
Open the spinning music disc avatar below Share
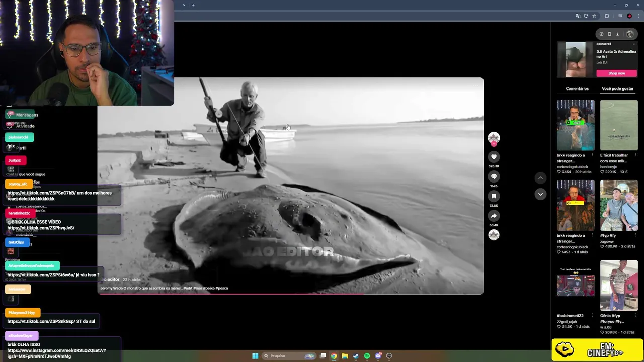[x=494, y=235]
